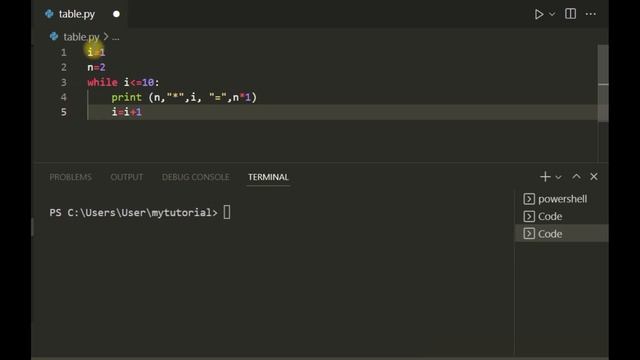Open the DEBUG CONSOLE tab
This screenshot has width=640, height=360.
pyautogui.click(x=196, y=177)
